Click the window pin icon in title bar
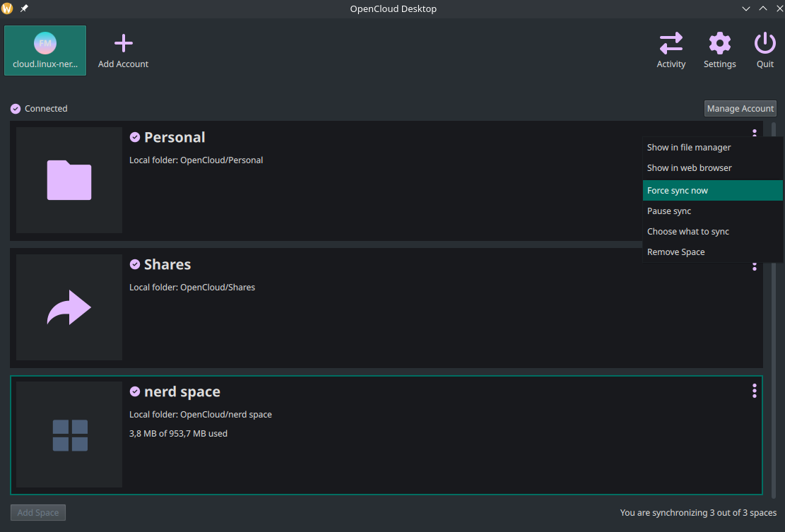Viewport: 785px width, 532px height. (24, 8)
